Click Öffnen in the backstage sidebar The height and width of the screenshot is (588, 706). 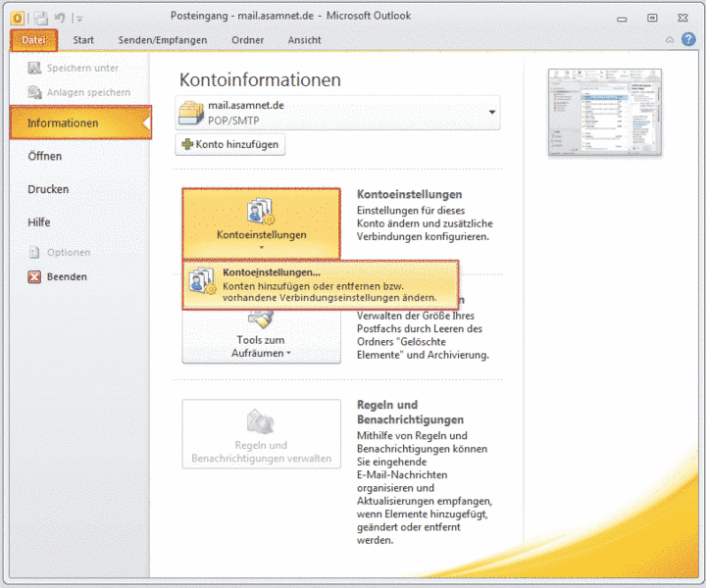(x=45, y=156)
